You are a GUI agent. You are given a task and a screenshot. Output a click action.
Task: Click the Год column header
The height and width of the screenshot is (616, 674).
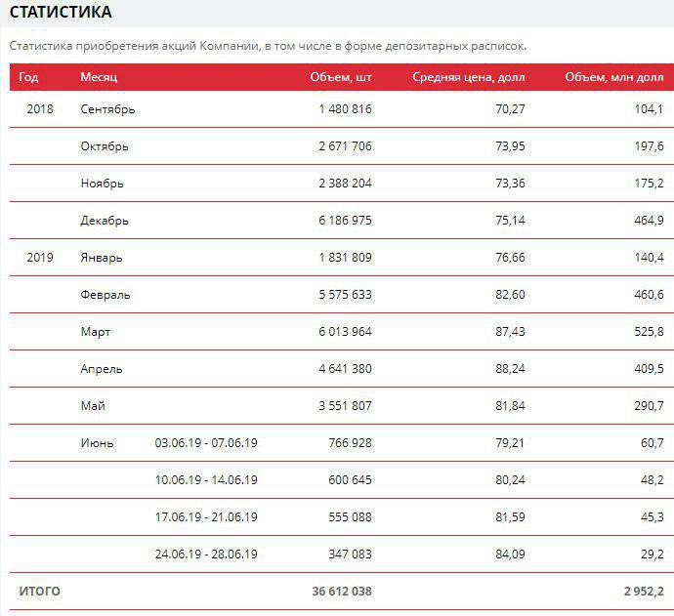click(28, 77)
